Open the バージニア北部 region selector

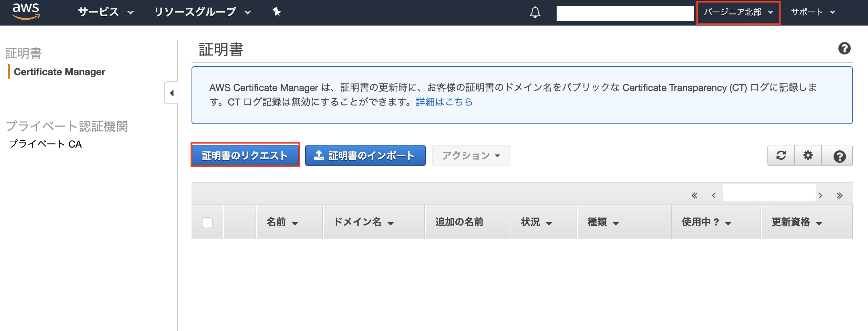point(737,12)
